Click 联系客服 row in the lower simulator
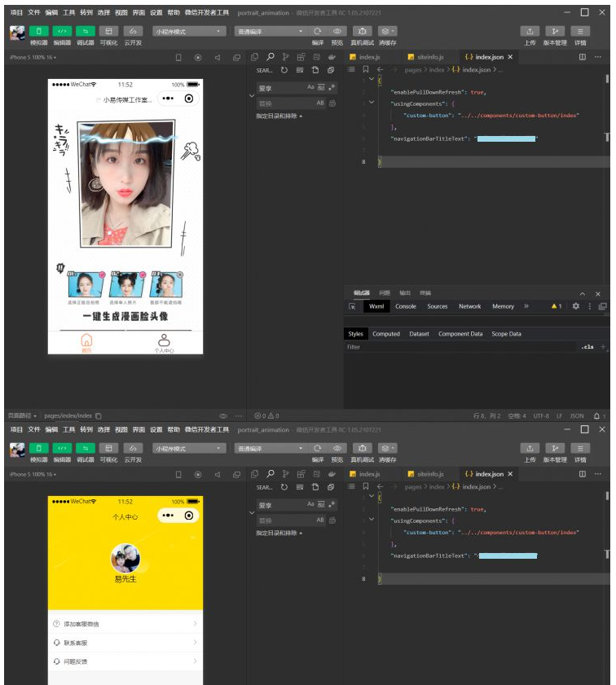Viewport: 616px width, 685px height. 125,643
